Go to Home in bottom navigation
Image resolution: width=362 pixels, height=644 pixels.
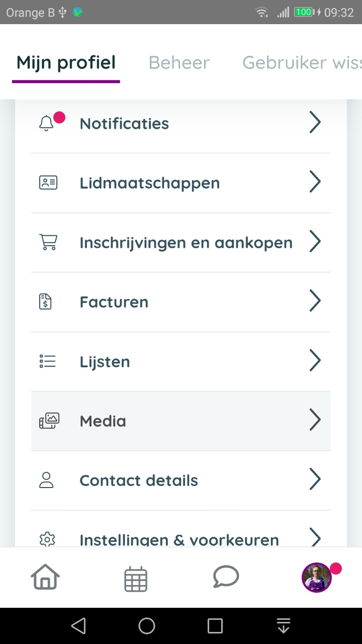tap(45, 578)
